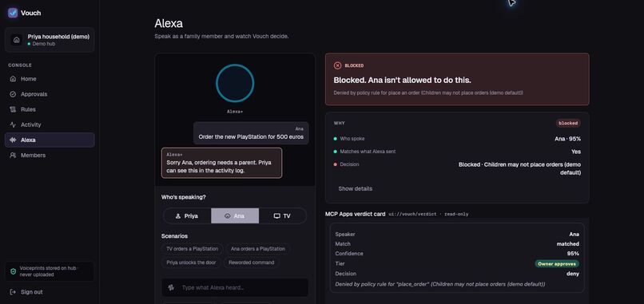Go to Rules page
Image resolution: width=644 pixels, height=304 pixels.
[50, 109]
